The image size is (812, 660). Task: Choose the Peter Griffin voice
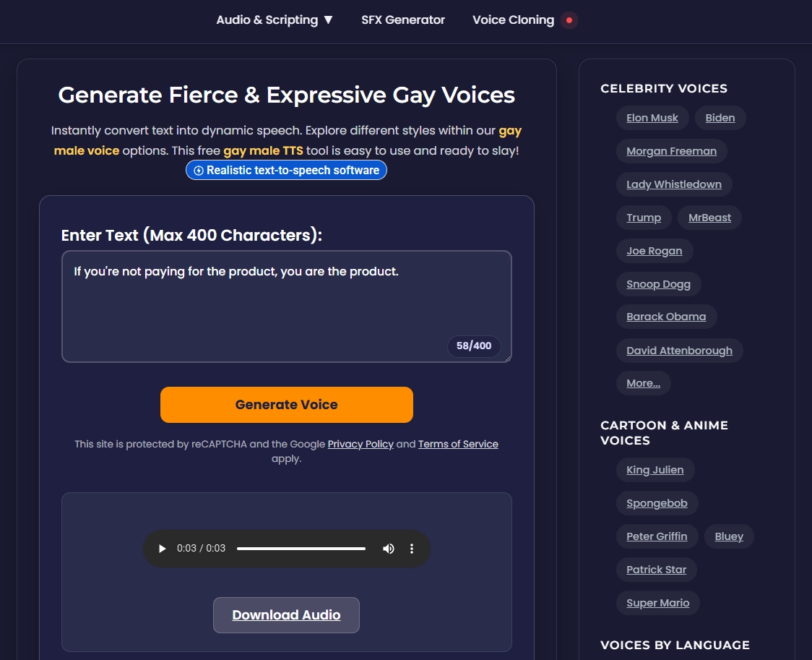point(656,536)
